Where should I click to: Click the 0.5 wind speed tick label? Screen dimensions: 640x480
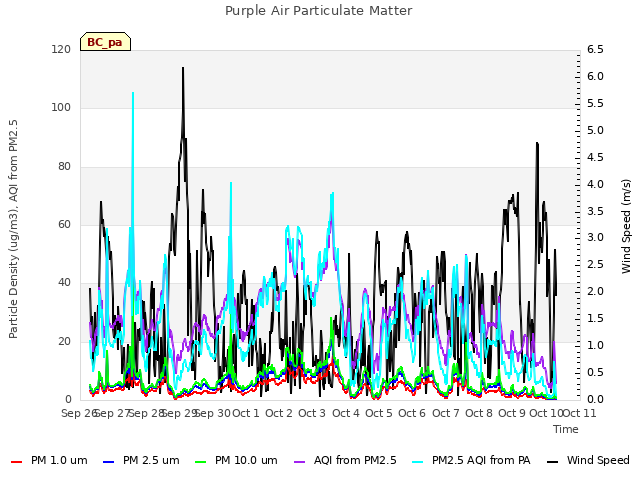click(x=595, y=372)
